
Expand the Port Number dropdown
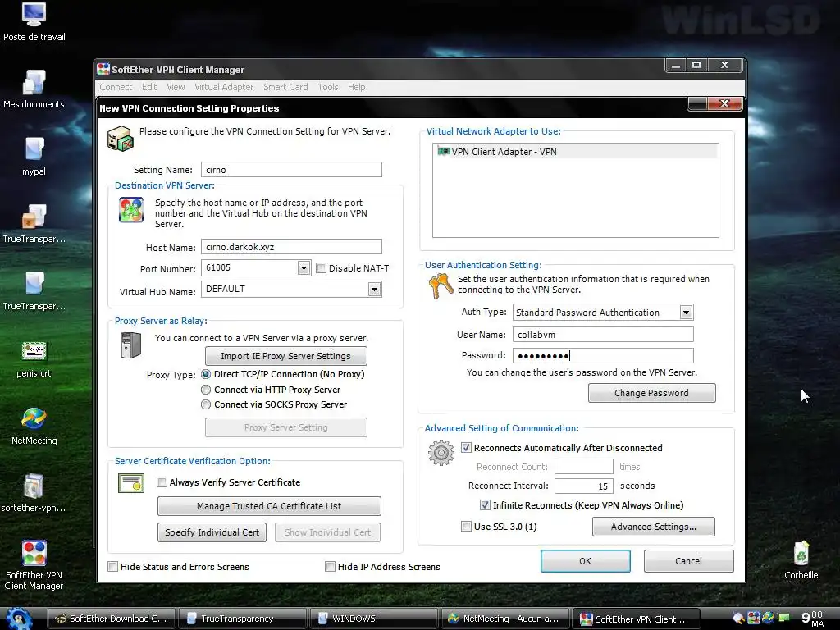coord(304,268)
